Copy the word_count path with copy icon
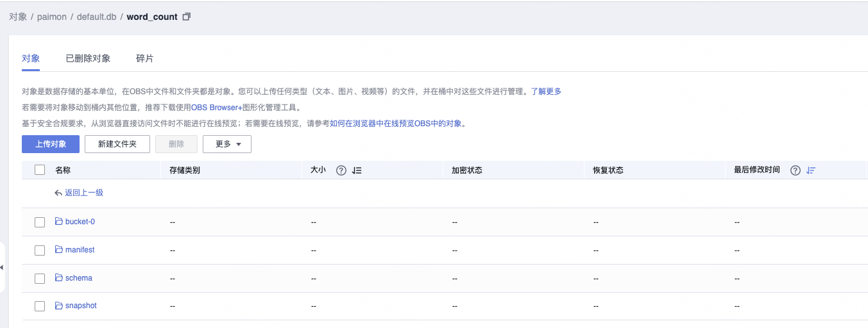 (x=187, y=17)
